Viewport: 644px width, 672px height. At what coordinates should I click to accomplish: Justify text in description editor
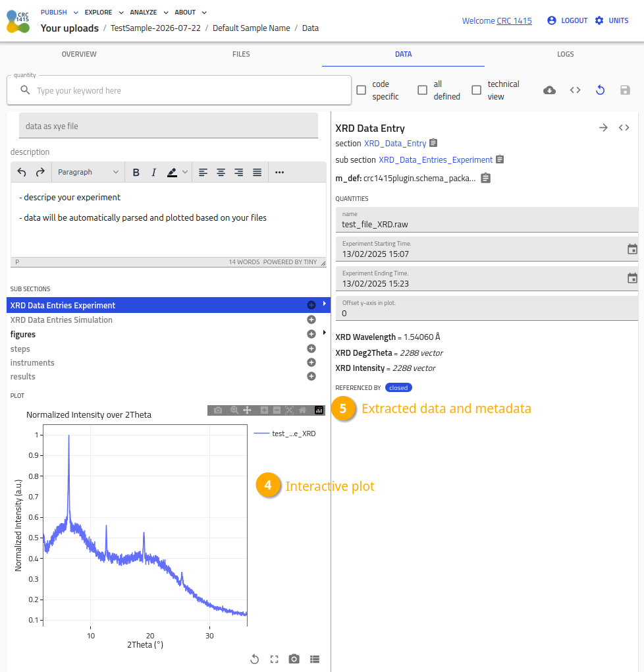[x=257, y=173]
